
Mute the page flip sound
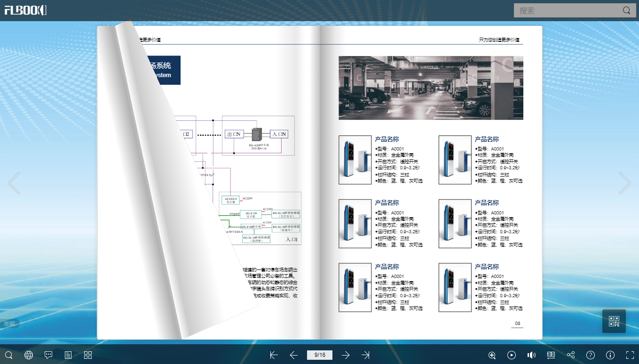531,355
